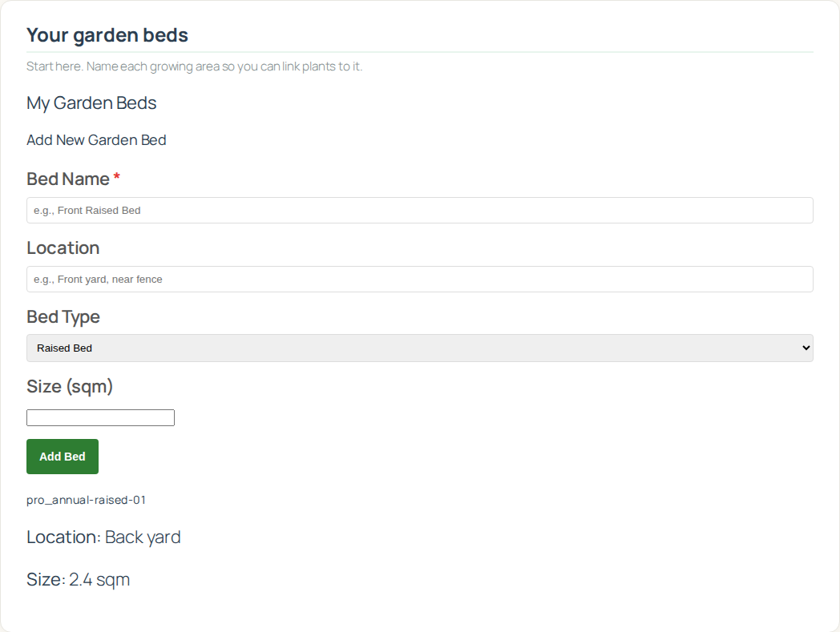Click the 'Size: 2.4 sqm' detail
840x632 pixels.
[78, 579]
